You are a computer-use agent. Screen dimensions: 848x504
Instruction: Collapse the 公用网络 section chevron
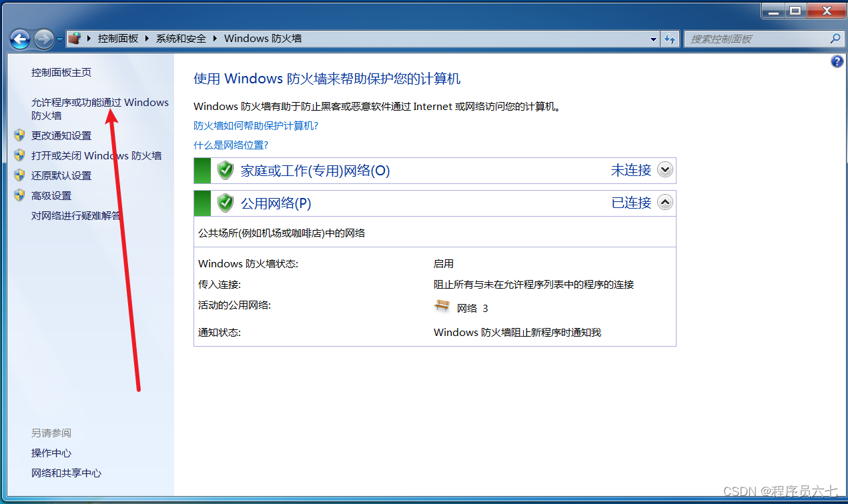point(665,201)
